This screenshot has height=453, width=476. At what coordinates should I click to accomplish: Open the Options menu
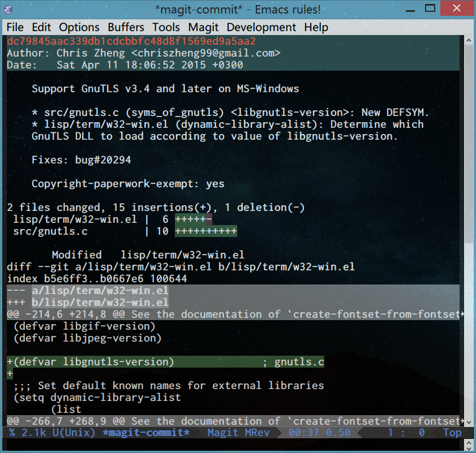[79, 27]
